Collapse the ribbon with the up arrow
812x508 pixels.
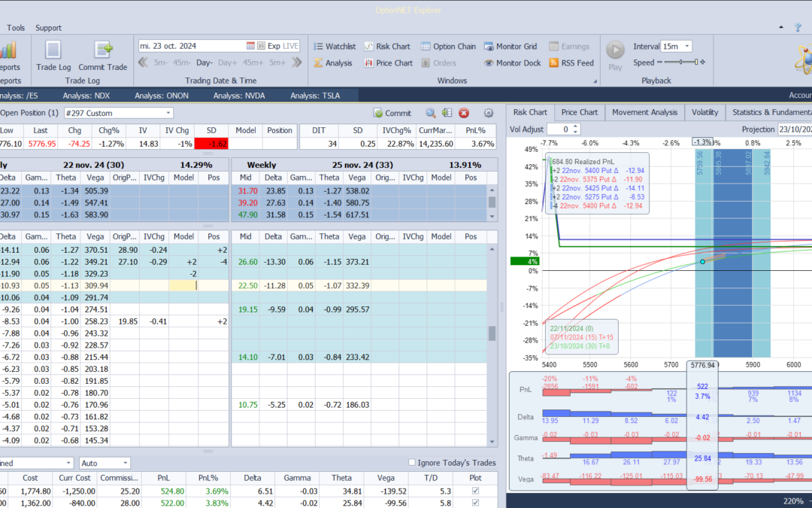[781, 28]
